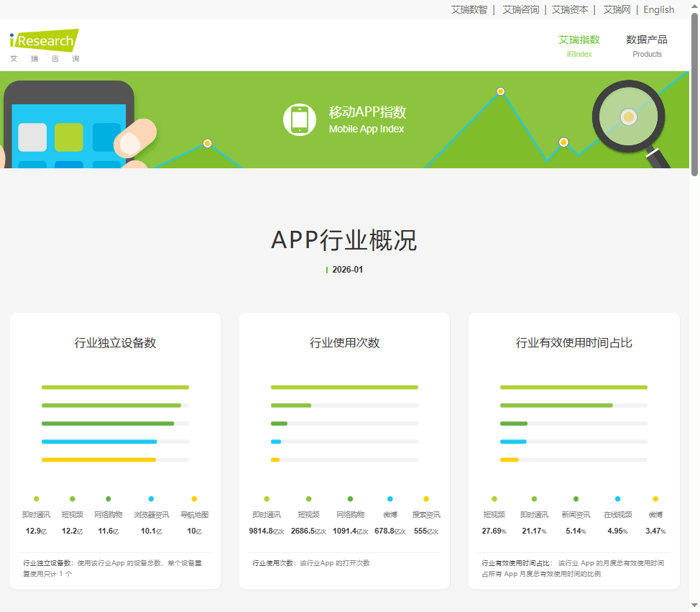Viewport: 700px width, 612px height.
Task: Click the iResearch logo
Action: 43,43
